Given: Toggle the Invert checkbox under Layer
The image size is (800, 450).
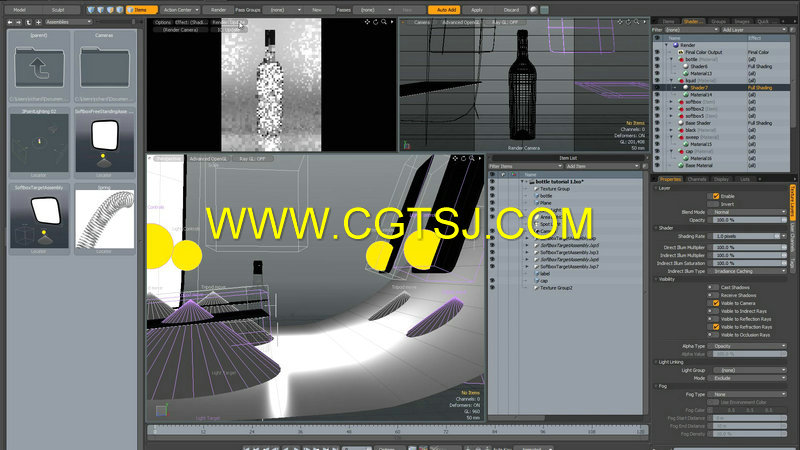Looking at the screenshot, I should click(x=716, y=204).
